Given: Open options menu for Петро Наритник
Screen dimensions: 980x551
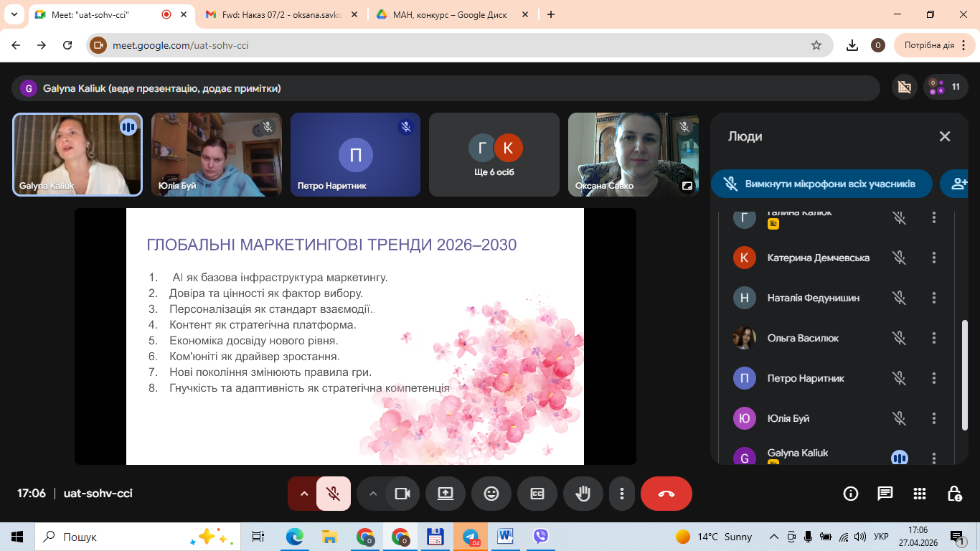Looking at the screenshot, I should tap(934, 378).
